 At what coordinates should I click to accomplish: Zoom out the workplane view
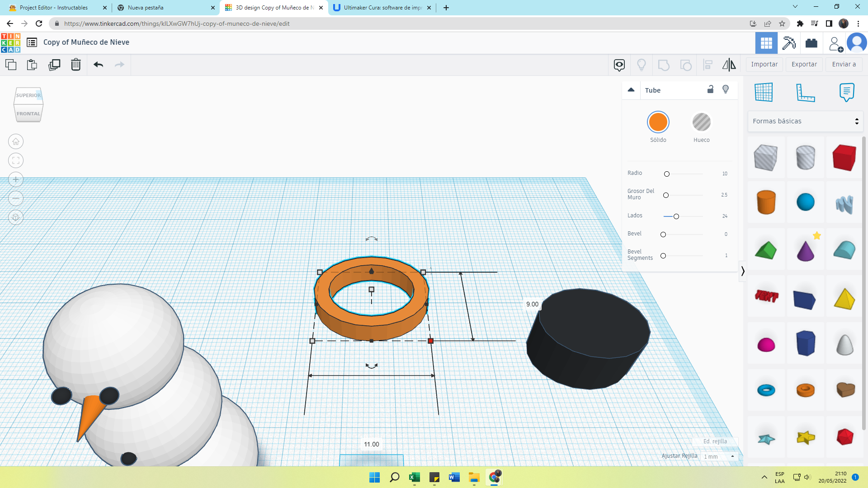[x=16, y=198]
